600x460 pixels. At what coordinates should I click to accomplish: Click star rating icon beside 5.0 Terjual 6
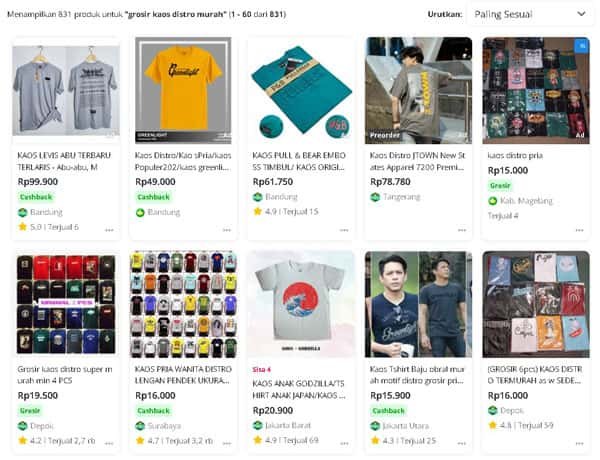click(x=23, y=227)
